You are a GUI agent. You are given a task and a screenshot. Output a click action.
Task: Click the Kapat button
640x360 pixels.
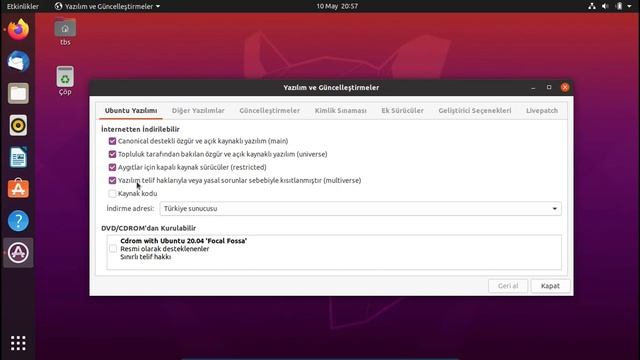pos(550,286)
